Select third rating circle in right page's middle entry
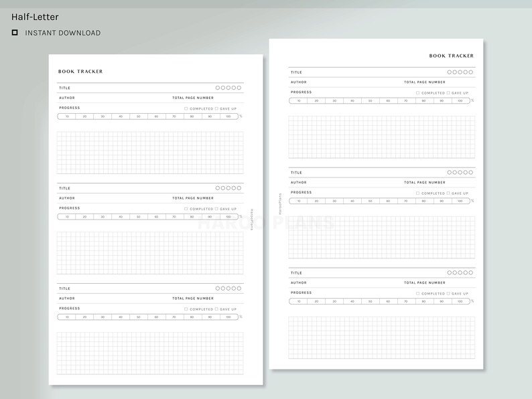 point(460,173)
